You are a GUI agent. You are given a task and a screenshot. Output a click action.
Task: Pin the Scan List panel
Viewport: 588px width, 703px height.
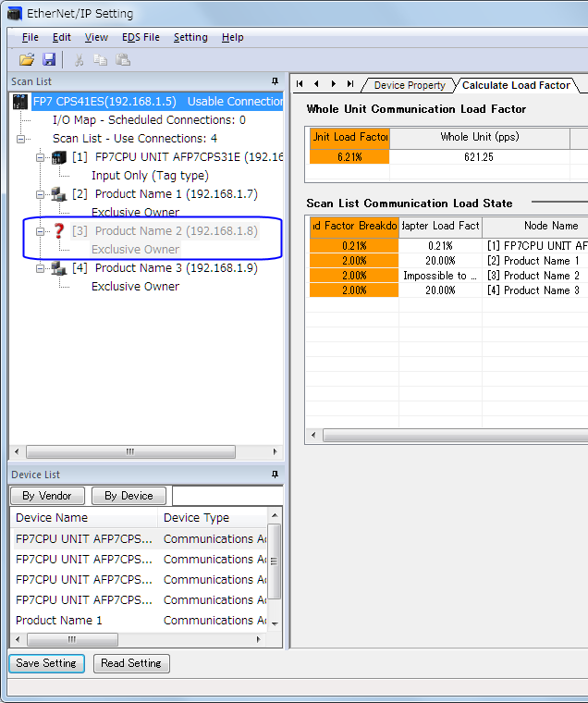[x=275, y=81]
